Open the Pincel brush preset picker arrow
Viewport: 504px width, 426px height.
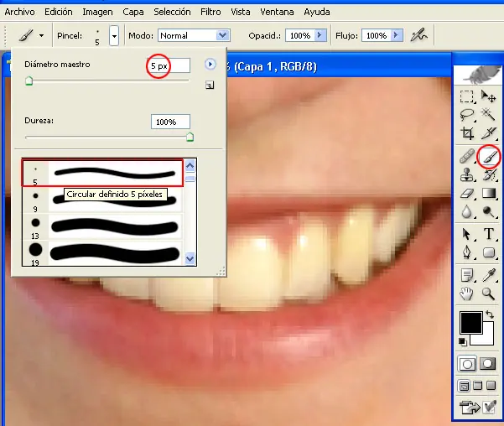coord(114,36)
